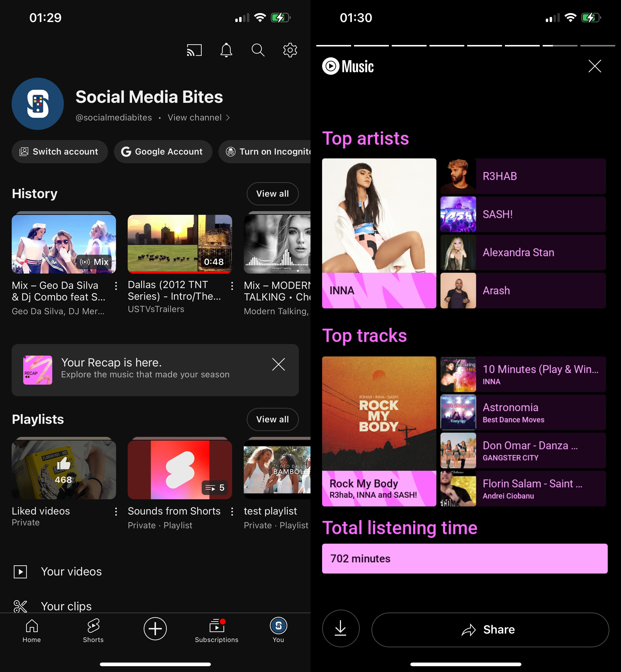
Task: Select Florin Salam - Saint track row
Action: pos(523,488)
